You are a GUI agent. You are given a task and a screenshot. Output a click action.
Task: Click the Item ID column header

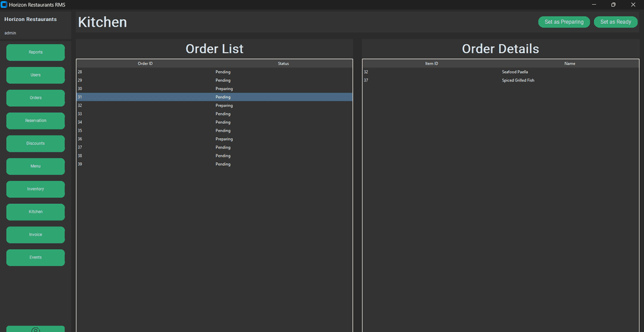pyautogui.click(x=432, y=64)
